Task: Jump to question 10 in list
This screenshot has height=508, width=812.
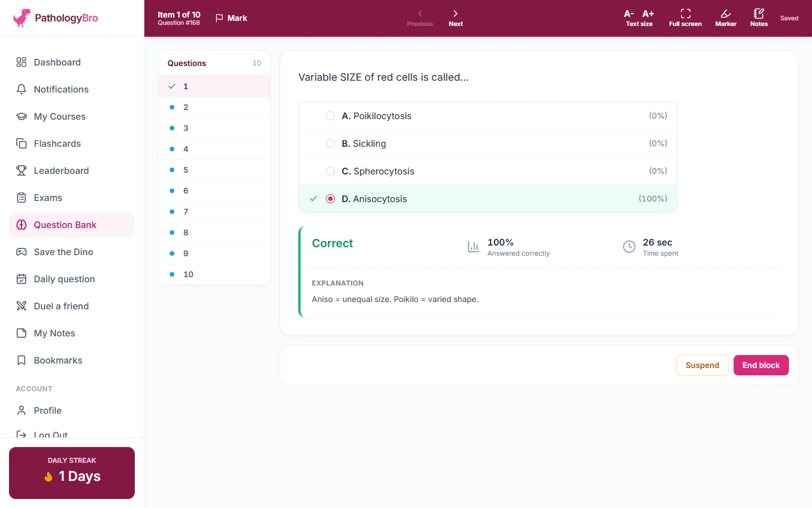Action: 214,274
